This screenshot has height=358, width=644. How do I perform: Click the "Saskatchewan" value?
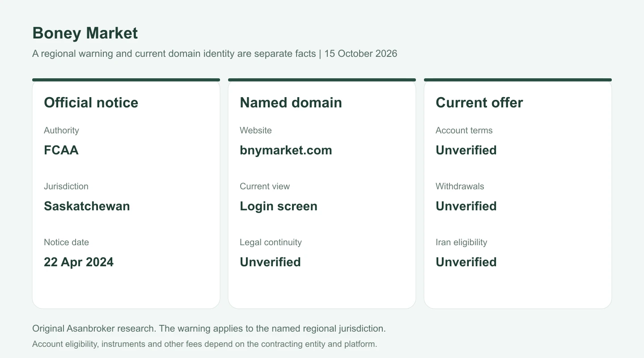[87, 206]
